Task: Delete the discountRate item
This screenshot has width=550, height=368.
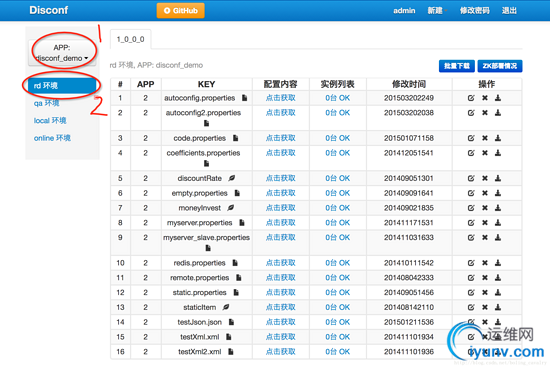Action: [x=484, y=178]
